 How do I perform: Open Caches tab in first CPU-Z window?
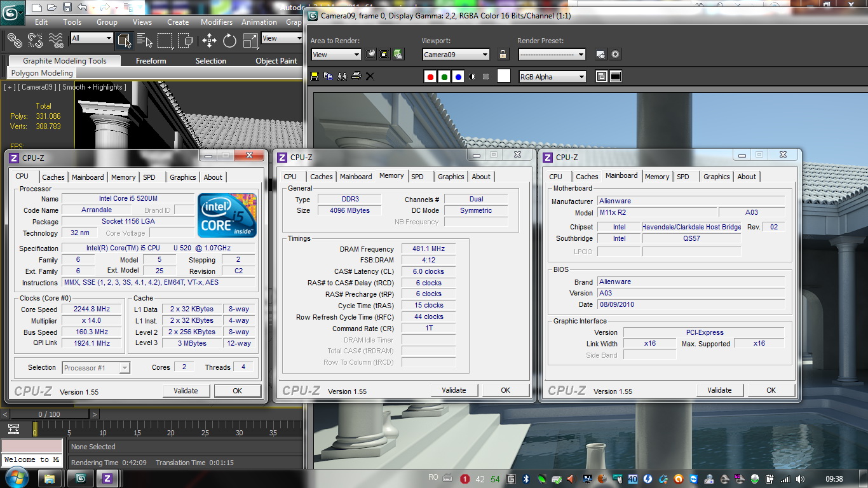pos(53,177)
